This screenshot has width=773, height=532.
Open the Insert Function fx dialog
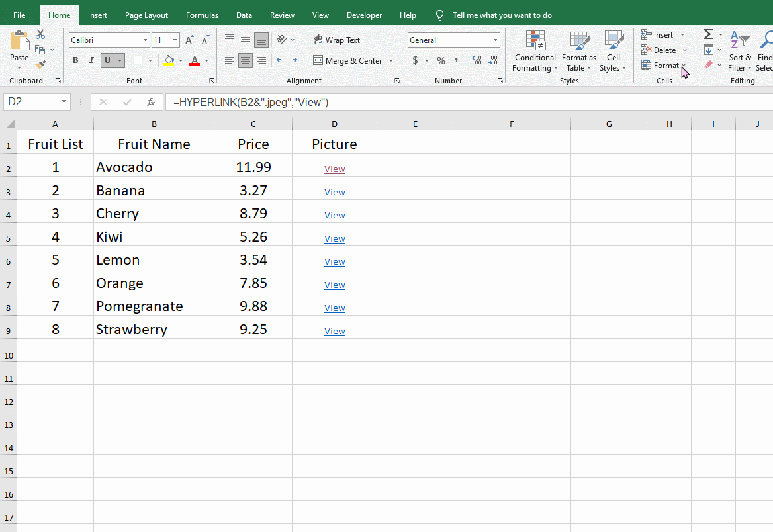click(x=151, y=102)
